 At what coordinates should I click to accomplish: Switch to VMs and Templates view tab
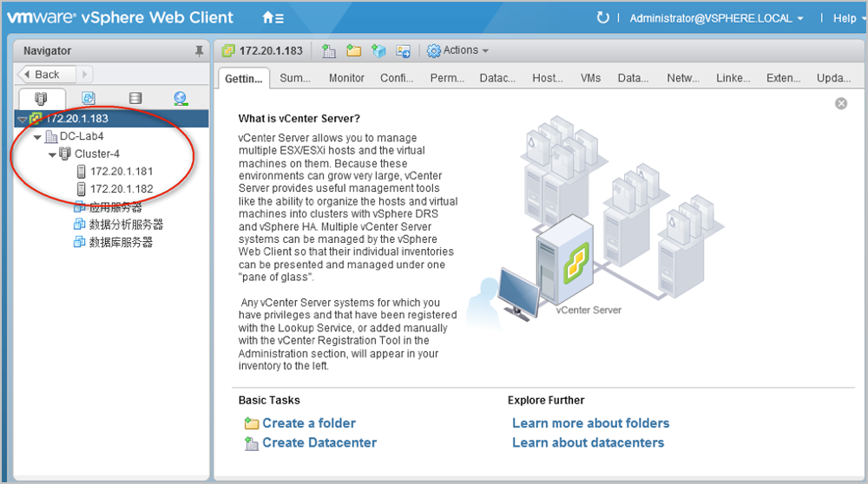88,98
